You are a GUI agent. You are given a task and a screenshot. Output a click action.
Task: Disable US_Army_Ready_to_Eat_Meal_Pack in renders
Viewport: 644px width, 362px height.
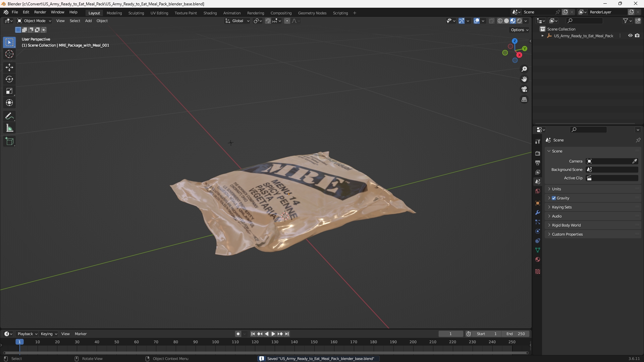click(x=637, y=36)
